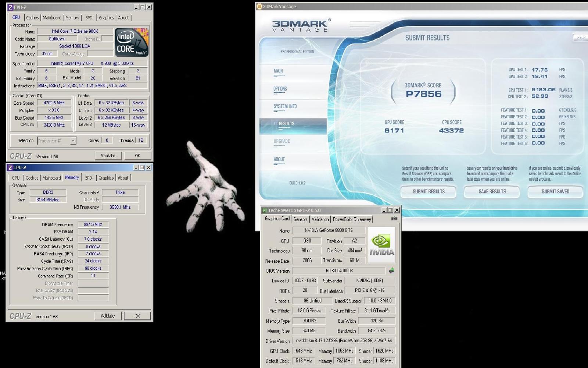Click processor name field Intel Core i7 Extreme 980X
Viewport: 588px width, 368px height.
[75, 31]
